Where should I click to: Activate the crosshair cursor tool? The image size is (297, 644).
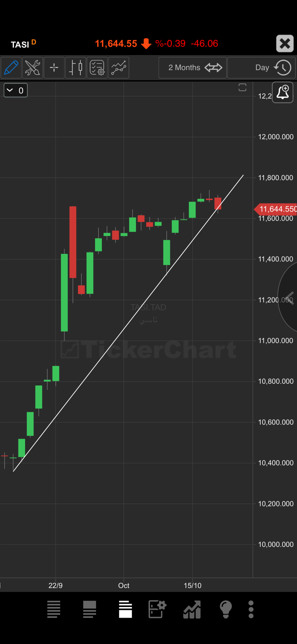54,67
